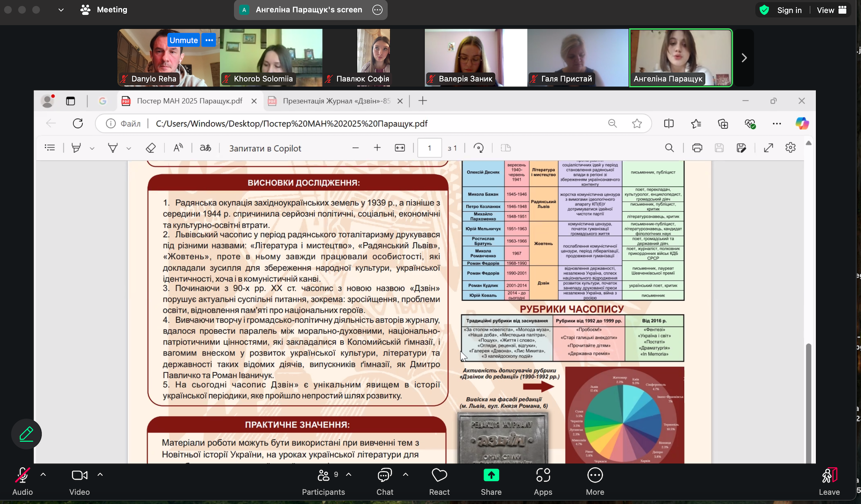The height and width of the screenshot is (504, 861).
Task: Click the PDF read aloud icon
Action: pyautogui.click(x=178, y=148)
